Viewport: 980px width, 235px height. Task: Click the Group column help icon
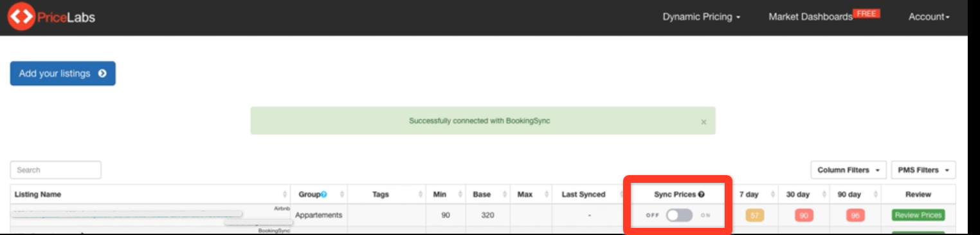(x=323, y=194)
